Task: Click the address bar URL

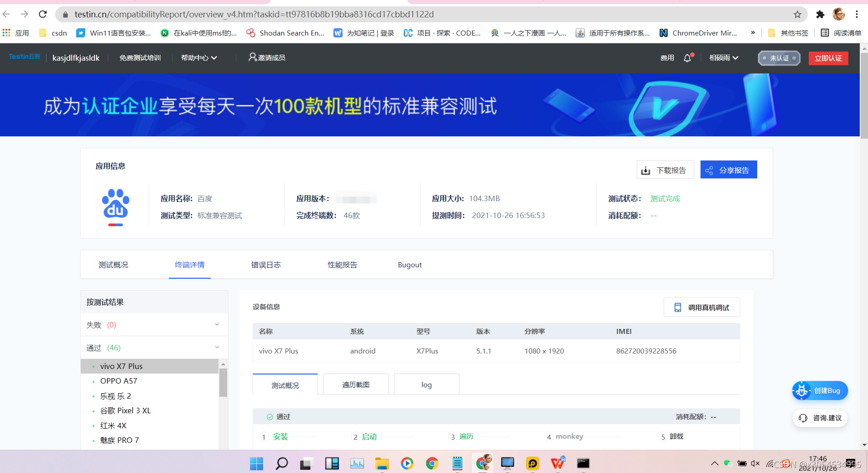Action: 254,14
